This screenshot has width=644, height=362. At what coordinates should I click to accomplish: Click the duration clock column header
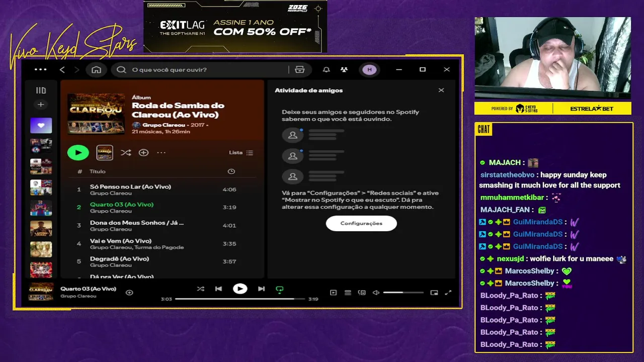click(231, 171)
